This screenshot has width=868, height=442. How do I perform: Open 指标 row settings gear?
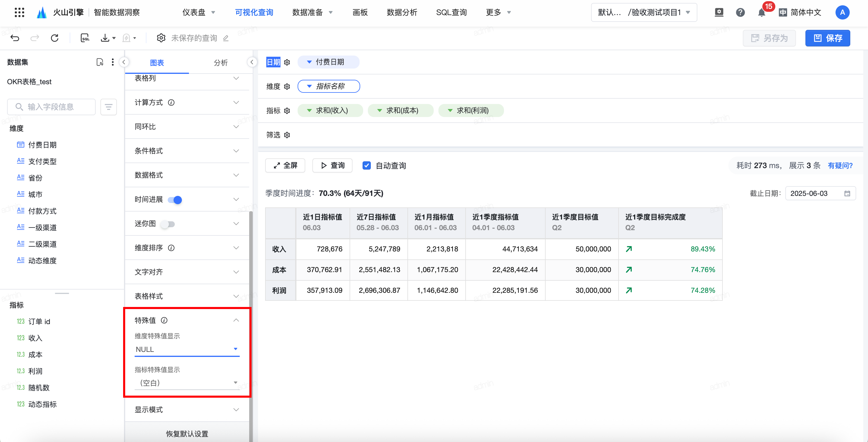287,110
